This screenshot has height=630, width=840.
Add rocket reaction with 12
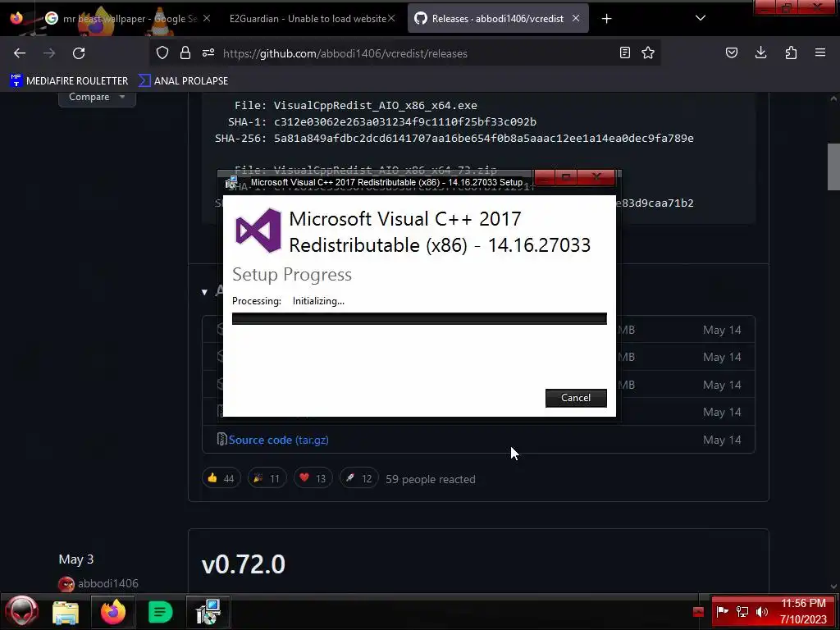pos(359,478)
